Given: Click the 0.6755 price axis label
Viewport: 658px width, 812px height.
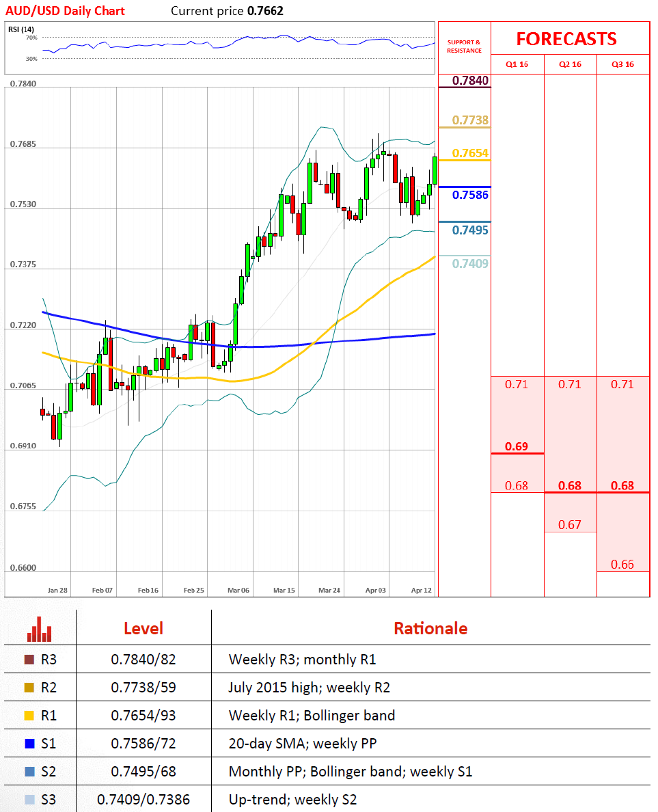Looking at the screenshot, I should click(x=23, y=506).
